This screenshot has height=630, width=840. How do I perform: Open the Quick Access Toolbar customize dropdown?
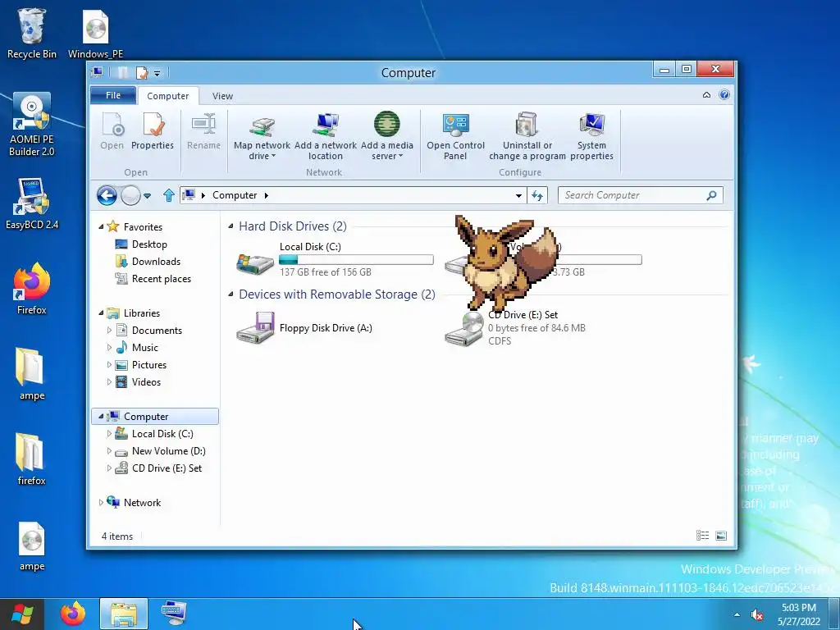click(x=157, y=73)
